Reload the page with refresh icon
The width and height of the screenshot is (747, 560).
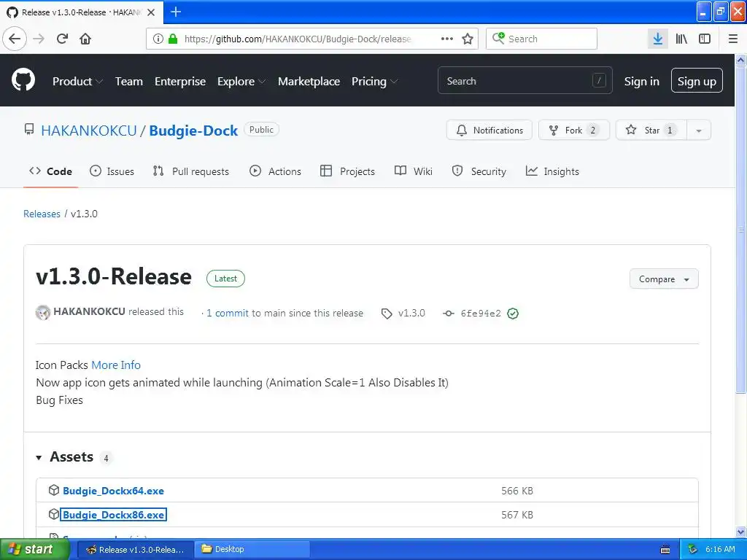point(63,39)
